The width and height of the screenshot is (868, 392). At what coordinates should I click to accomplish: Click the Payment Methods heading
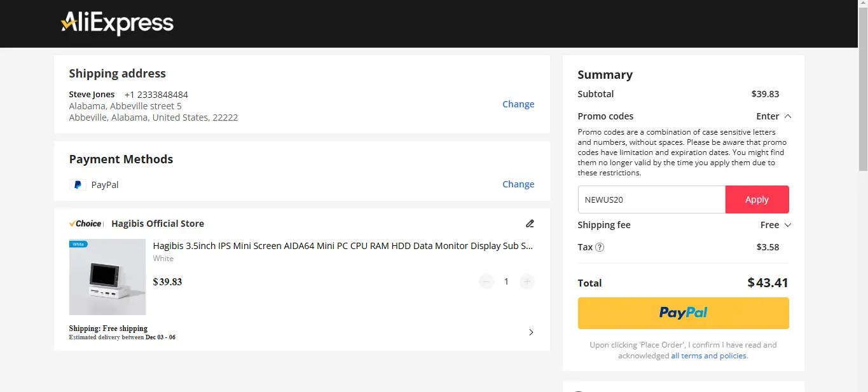(x=121, y=159)
